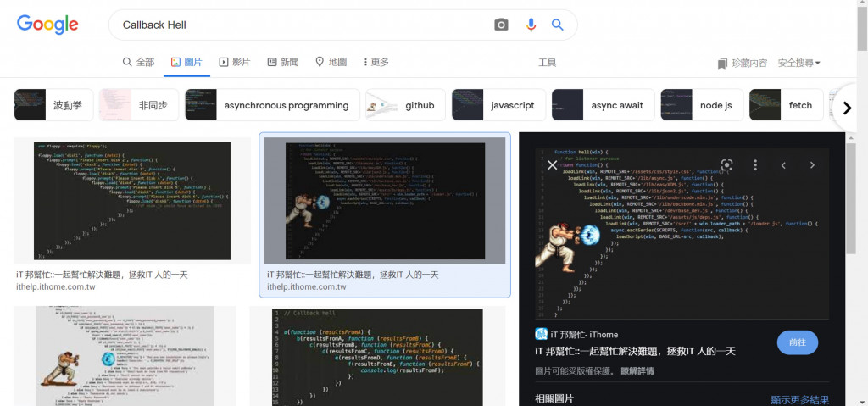Open the 安全搜尋 dropdown
The width and height of the screenshot is (868, 406).
[798, 63]
